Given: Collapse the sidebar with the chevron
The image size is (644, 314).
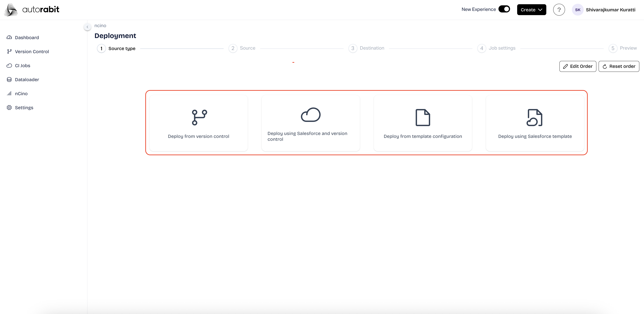Looking at the screenshot, I should click(x=87, y=27).
